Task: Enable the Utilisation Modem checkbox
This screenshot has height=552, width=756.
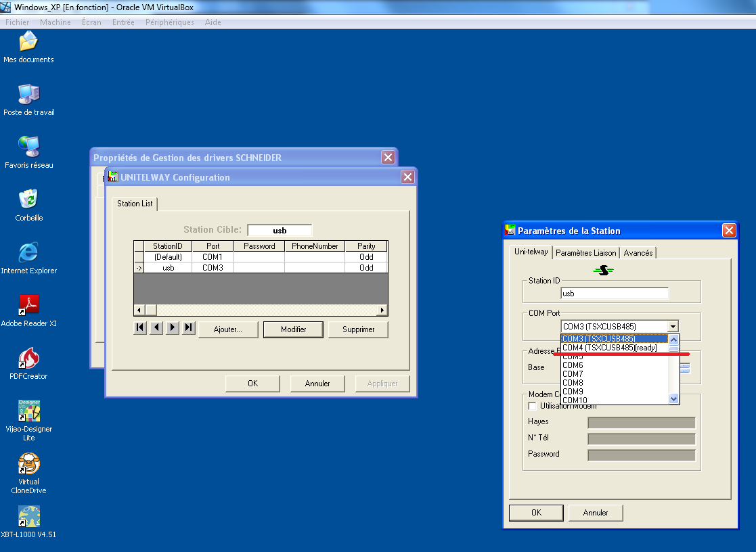Action: [x=532, y=406]
